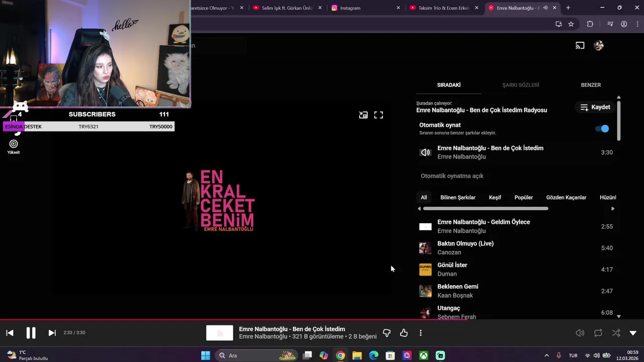644x362 pixels.
Task: Open the miniplayer icon above the album art
Action: point(363,115)
